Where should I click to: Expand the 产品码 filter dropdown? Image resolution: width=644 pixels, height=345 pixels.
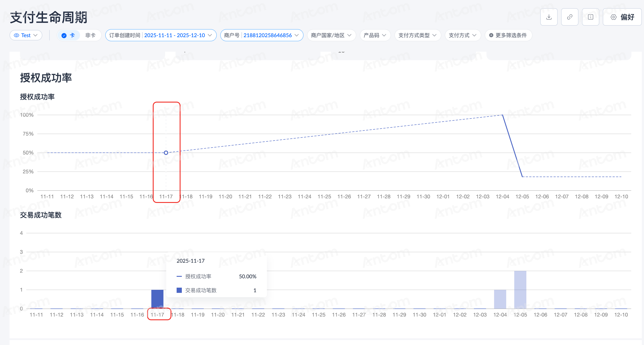375,35
